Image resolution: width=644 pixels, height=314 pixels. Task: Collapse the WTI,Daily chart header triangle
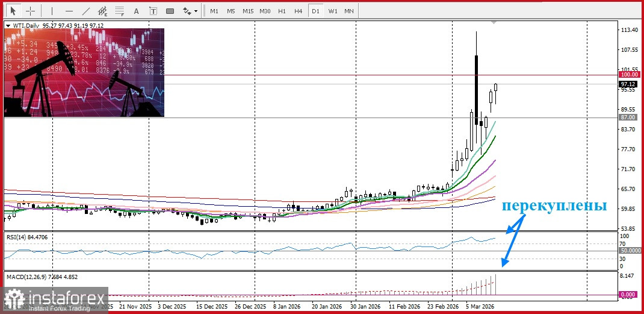click(x=8, y=25)
